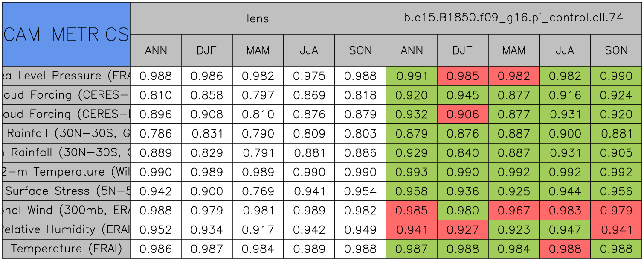The width and height of the screenshot is (644, 261).
Task: Select the red 0.967 cell
Action: pyautogui.click(x=514, y=211)
